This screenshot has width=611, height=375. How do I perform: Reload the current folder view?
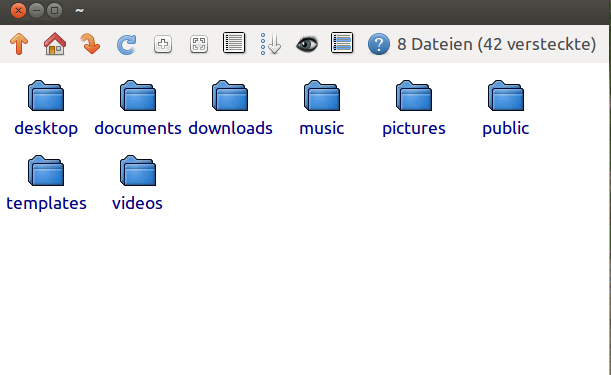(x=127, y=44)
